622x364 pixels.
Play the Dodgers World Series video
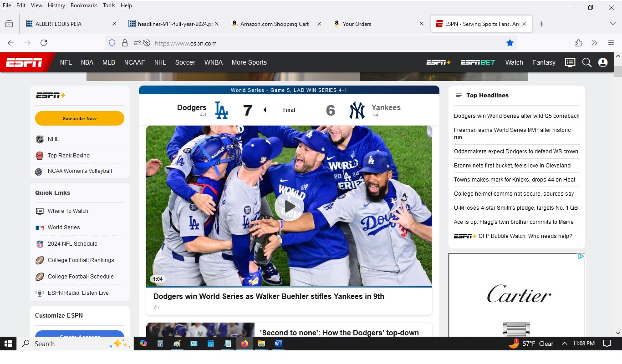pyautogui.click(x=289, y=207)
